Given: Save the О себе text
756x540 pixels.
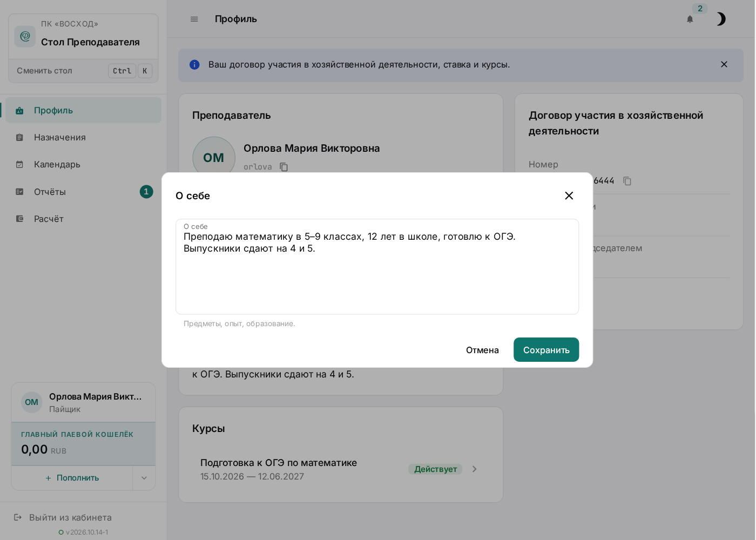Looking at the screenshot, I should [546, 350].
